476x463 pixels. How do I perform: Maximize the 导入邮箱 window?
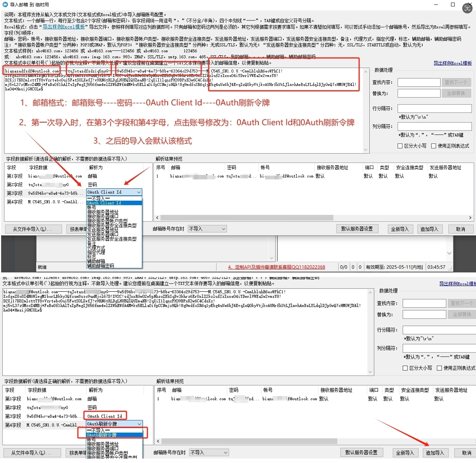(x=453, y=4)
